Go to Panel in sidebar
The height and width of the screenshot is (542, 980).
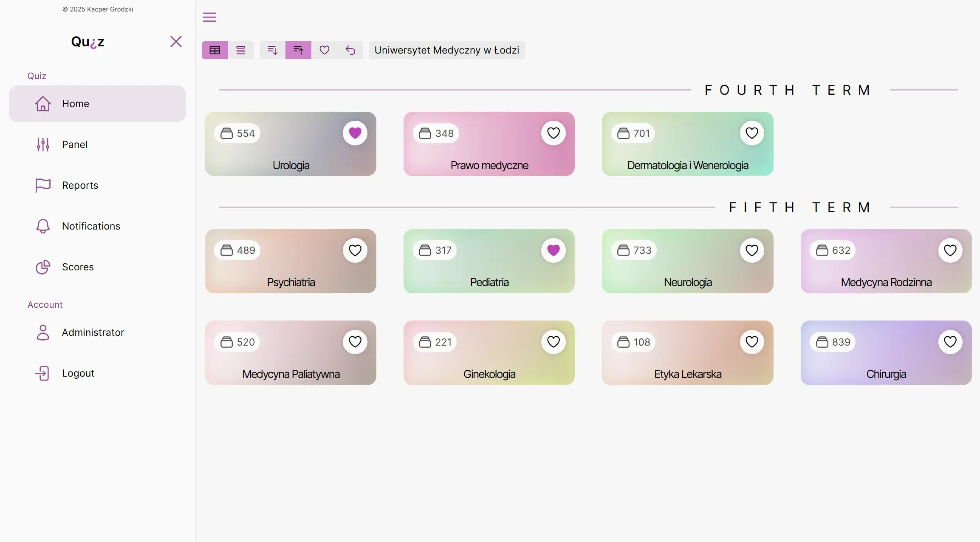75,145
